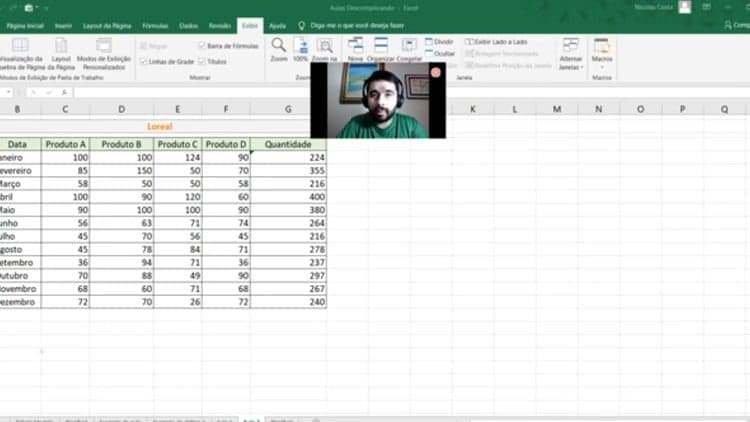Open the Macros dropdown
The image size is (750, 422).
click(602, 52)
